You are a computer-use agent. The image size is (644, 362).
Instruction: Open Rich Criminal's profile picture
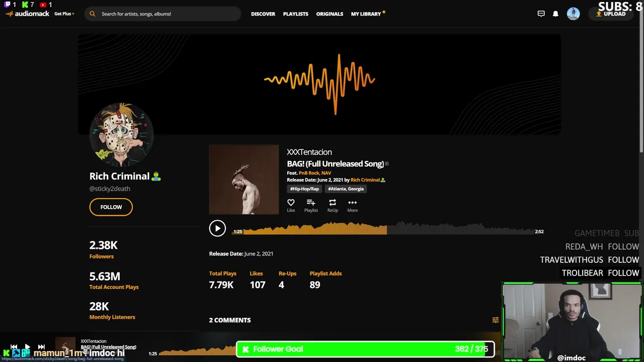tap(121, 135)
